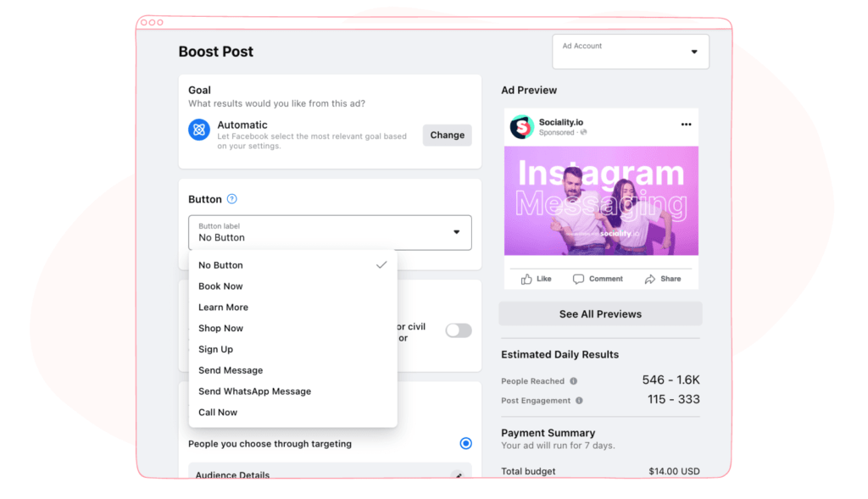Click the Estimated Daily Results heading
868x499 pixels.
pos(559,355)
